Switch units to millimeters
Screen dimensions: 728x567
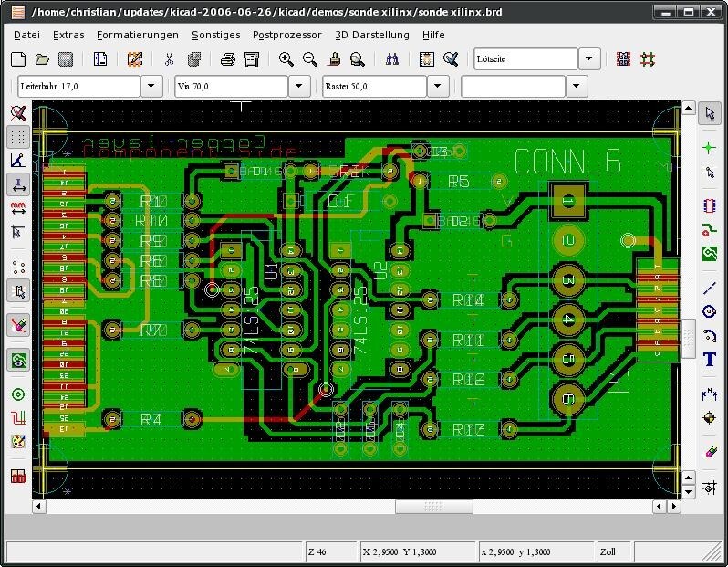click(18, 209)
